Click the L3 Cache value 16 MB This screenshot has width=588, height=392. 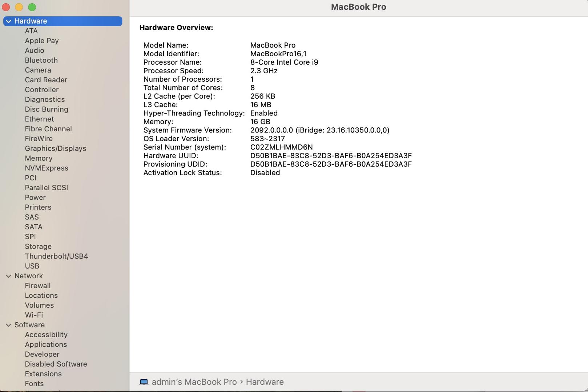pyautogui.click(x=261, y=105)
